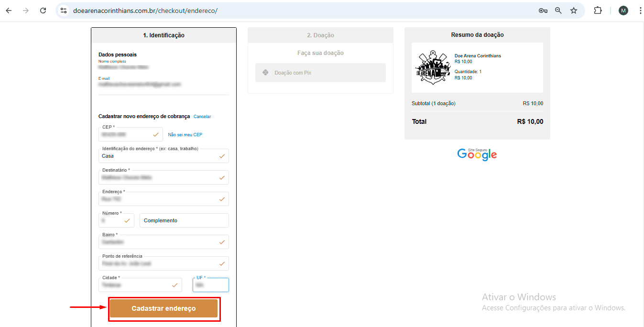Open the profile avatar M
Image resolution: width=644 pixels, height=327 pixels.
[x=623, y=11]
